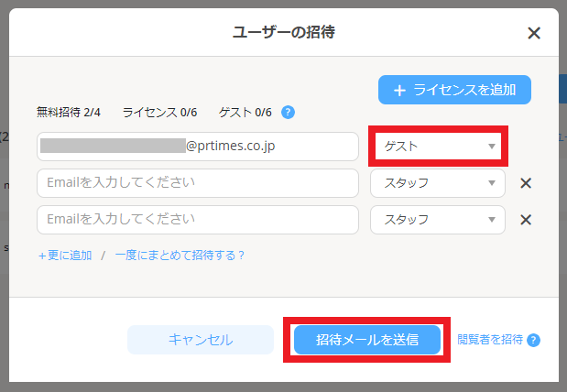
Task: Open the second row スタッフ dropdown
Action: pyautogui.click(x=438, y=183)
